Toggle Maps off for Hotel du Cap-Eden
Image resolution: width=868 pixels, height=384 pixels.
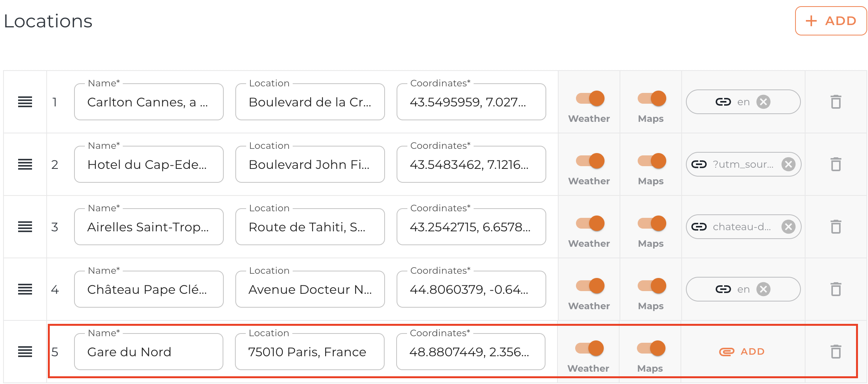click(x=652, y=161)
